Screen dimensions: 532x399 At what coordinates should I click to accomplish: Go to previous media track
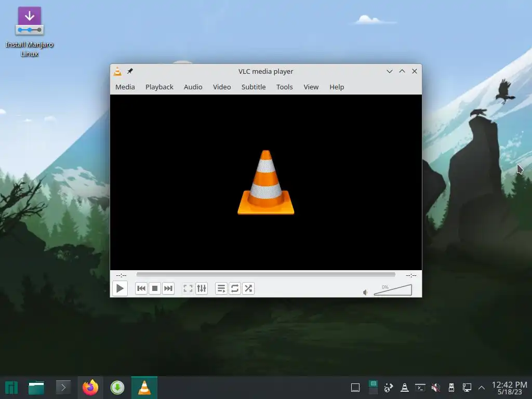(141, 288)
